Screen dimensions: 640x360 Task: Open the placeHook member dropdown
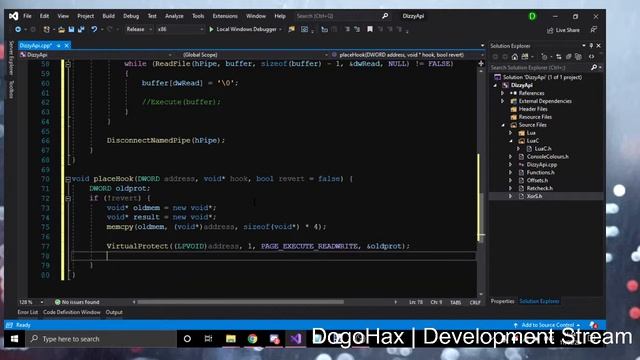coord(407,55)
